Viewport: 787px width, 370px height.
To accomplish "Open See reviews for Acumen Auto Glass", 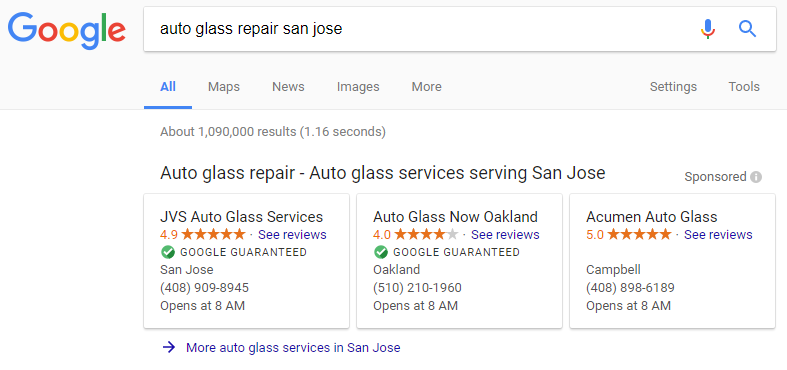I will click(x=718, y=234).
